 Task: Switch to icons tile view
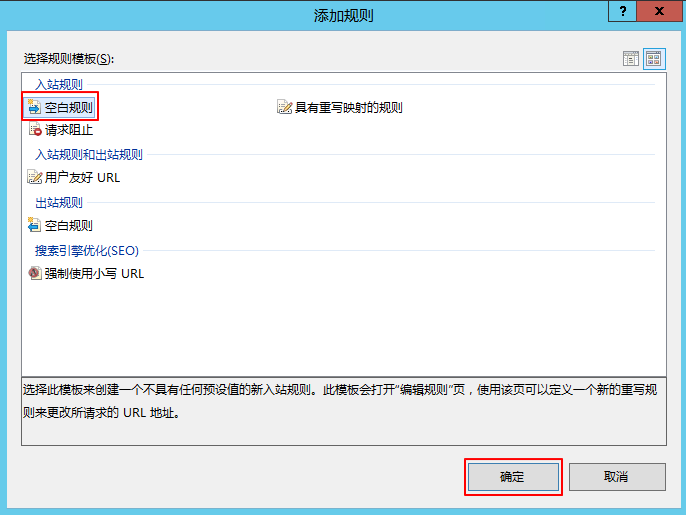(654, 59)
